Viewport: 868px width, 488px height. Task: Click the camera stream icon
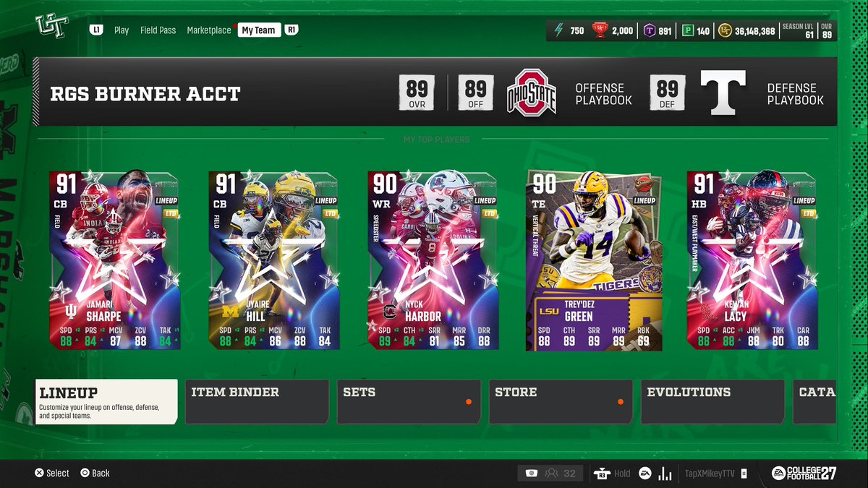pos(532,473)
